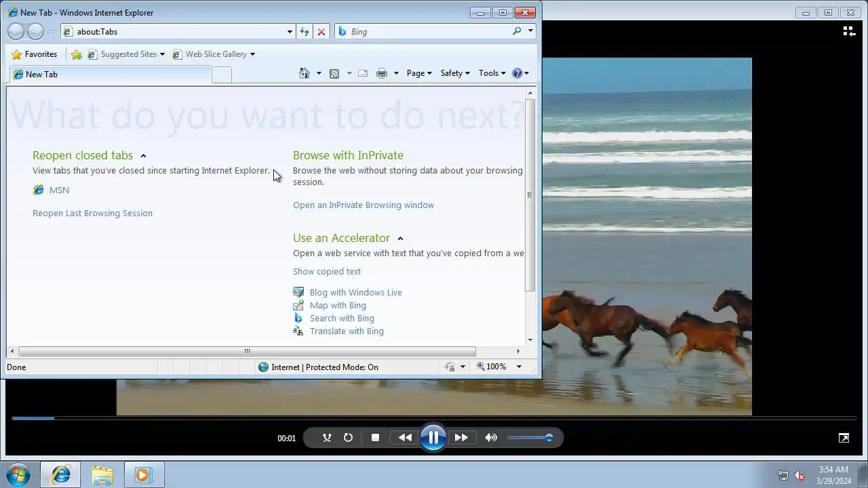Open recent pages dropdown beside navigation arrows
Image resolution: width=868 pixels, height=488 pixels.
point(50,32)
